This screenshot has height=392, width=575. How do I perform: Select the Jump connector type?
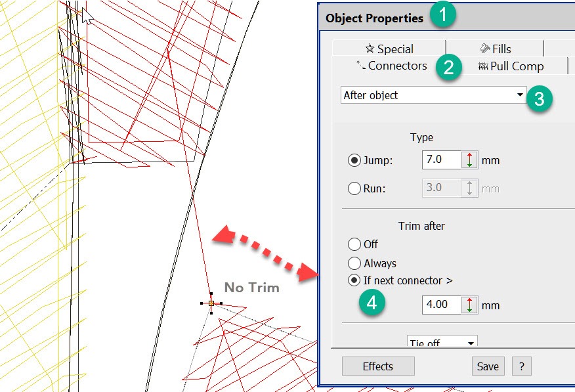(x=354, y=160)
